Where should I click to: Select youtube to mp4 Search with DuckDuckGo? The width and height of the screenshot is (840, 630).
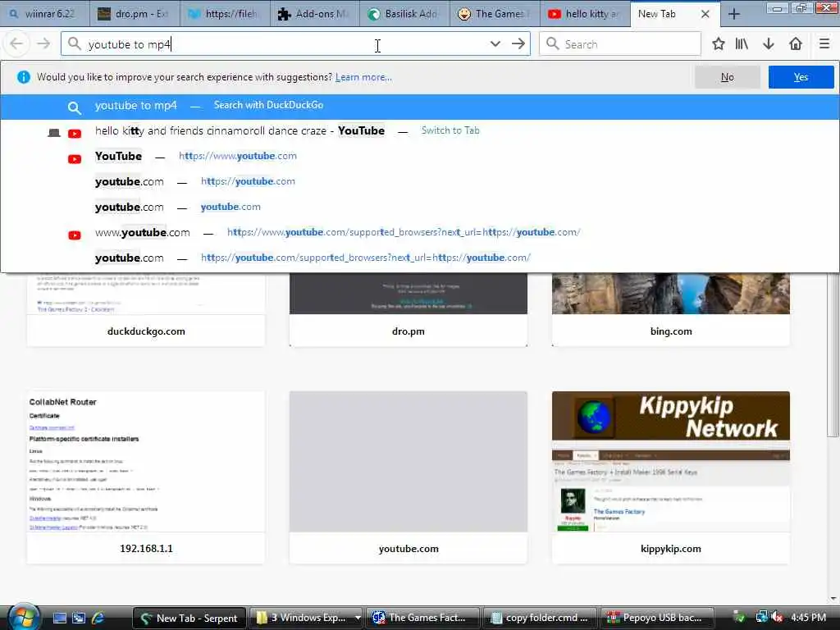click(419, 107)
